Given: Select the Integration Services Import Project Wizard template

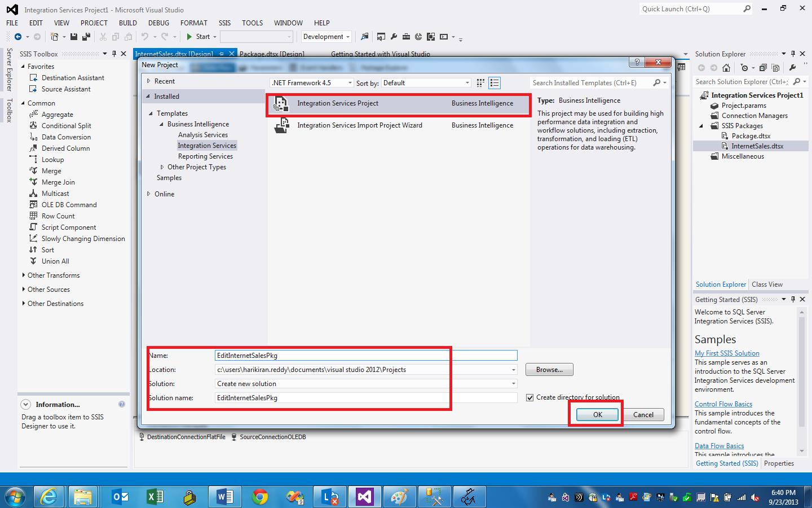Looking at the screenshot, I should click(360, 125).
